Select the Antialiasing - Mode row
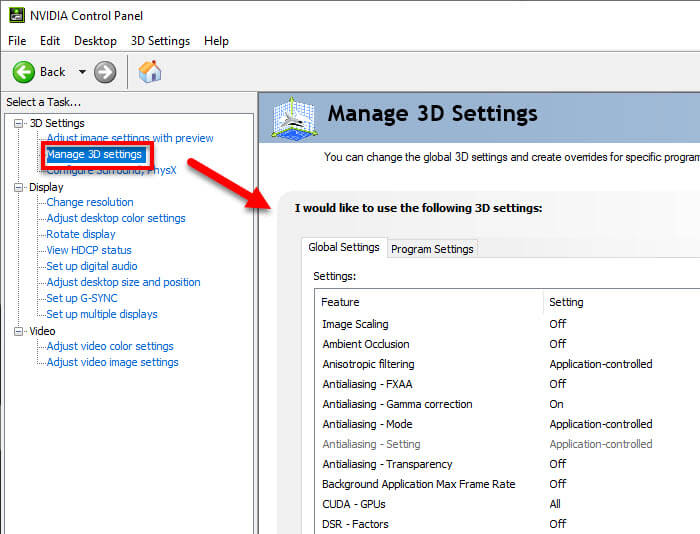 pyautogui.click(x=507, y=424)
